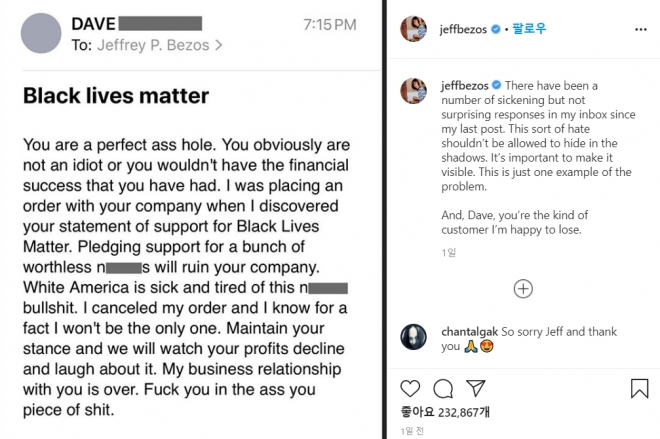
Task: Click chantalgak's commenter avatar
Action: click(411, 335)
